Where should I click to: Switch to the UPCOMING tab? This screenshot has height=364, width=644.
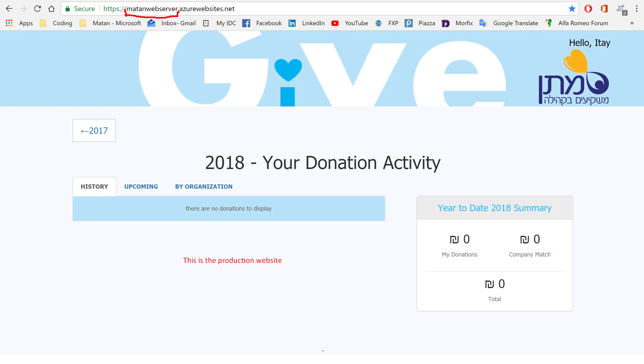click(141, 186)
